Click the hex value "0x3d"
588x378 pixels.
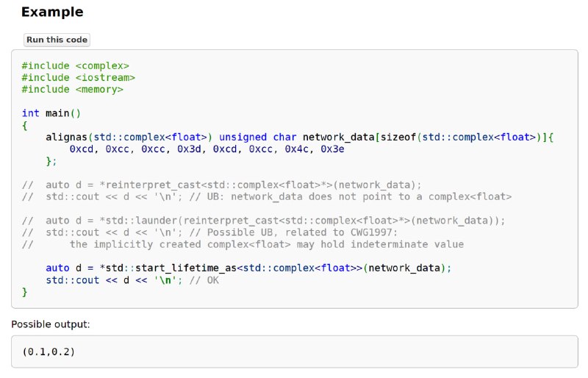point(189,149)
